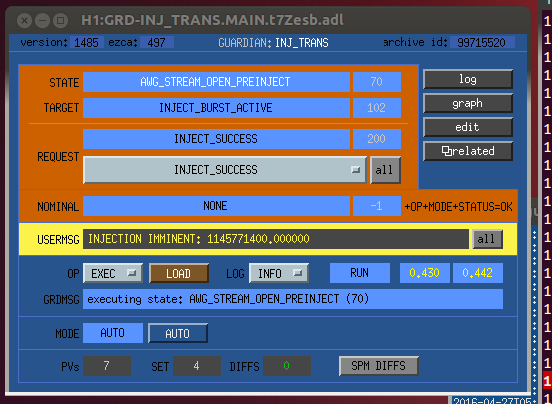This screenshot has height=404, width=552.
Task: Click the SPM DIFFS button
Action: click(379, 366)
